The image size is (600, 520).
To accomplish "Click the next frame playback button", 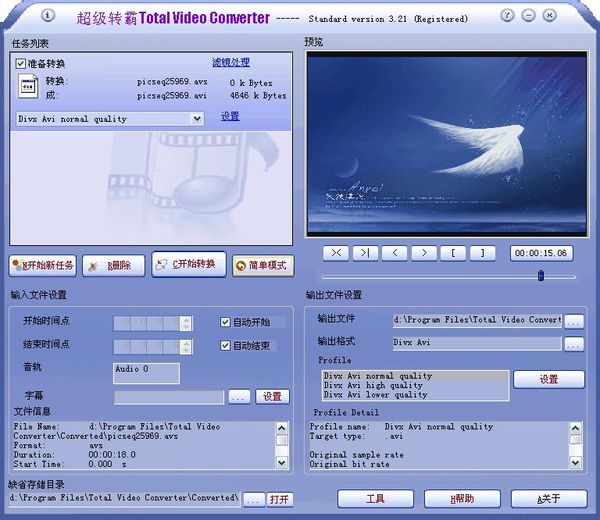I will 365,253.
